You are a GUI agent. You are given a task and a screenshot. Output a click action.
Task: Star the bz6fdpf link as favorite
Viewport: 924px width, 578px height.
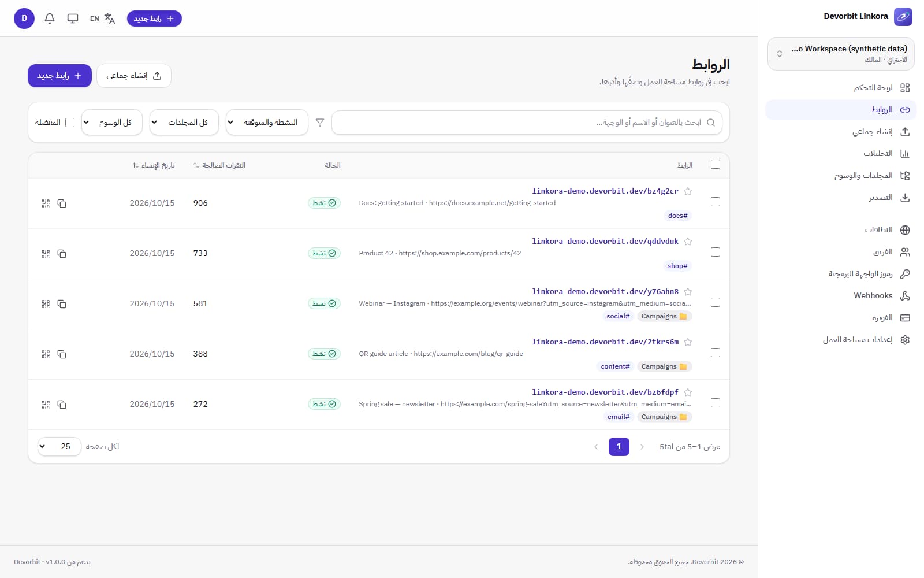(x=688, y=392)
